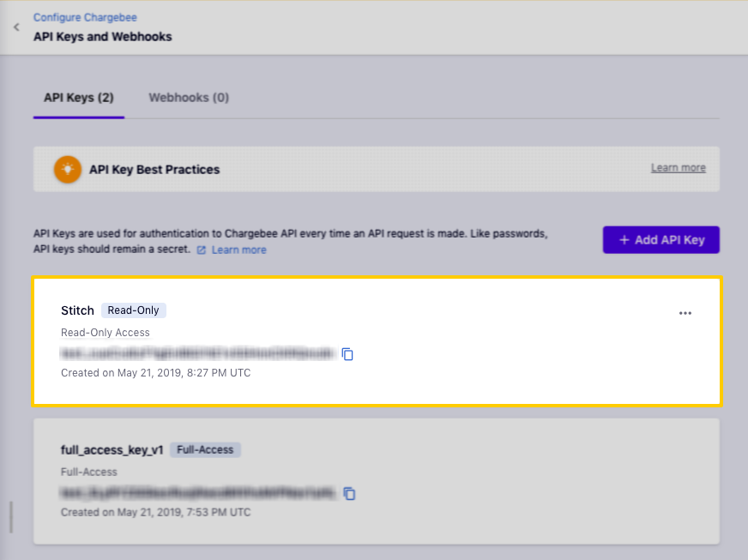
Task: Select the API Keys (2) tab
Action: (79, 98)
